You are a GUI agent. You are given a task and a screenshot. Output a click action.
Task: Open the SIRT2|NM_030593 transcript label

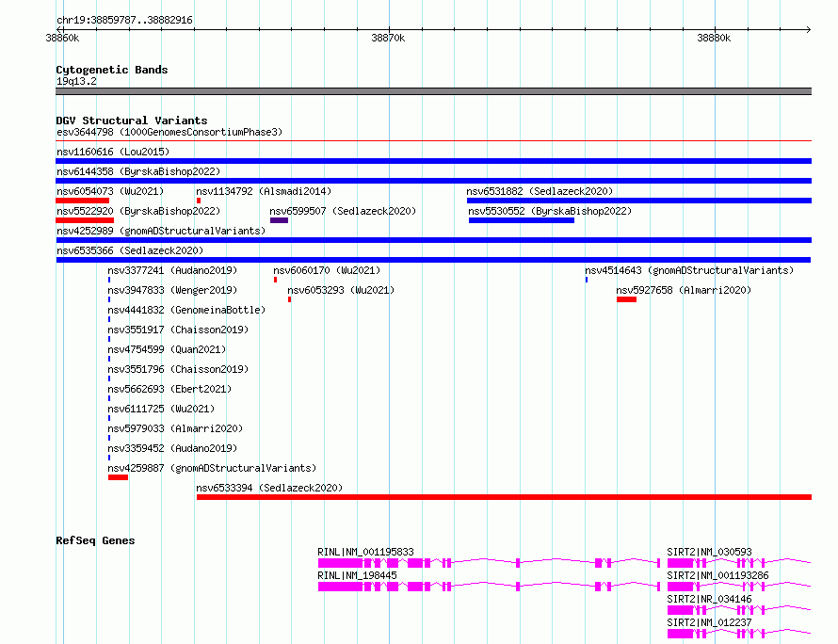coord(709,552)
